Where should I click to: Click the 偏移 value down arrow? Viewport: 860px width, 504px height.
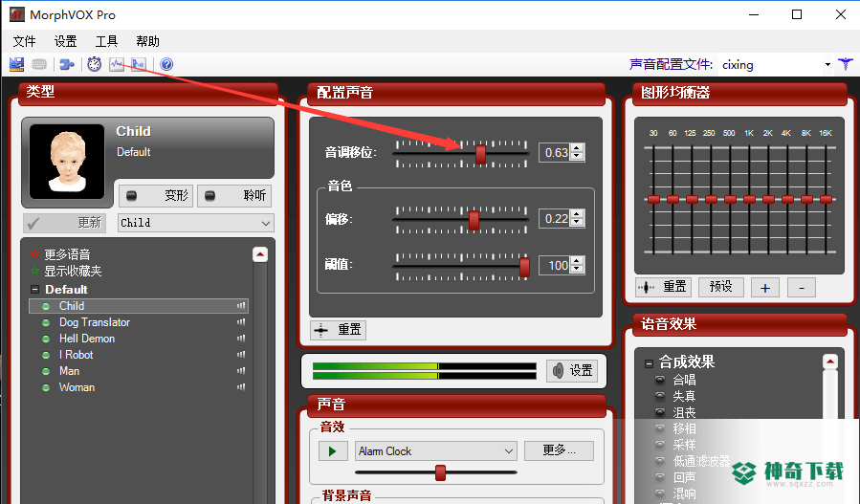pos(577,222)
